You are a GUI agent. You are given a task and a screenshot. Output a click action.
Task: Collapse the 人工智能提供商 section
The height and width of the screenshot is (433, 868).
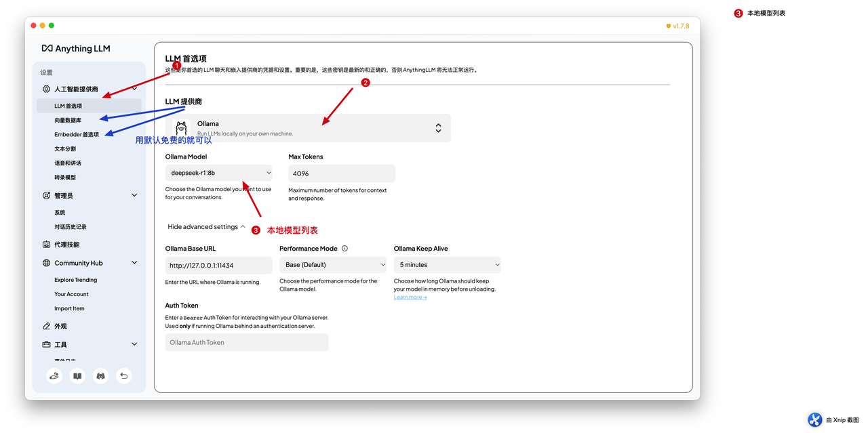tap(134, 89)
